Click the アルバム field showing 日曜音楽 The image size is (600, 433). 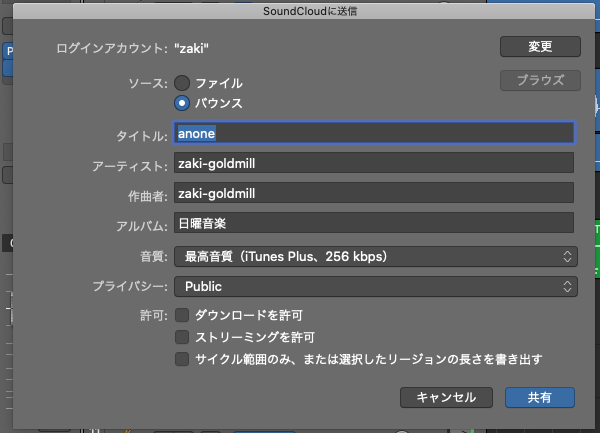tap(374, 223)
